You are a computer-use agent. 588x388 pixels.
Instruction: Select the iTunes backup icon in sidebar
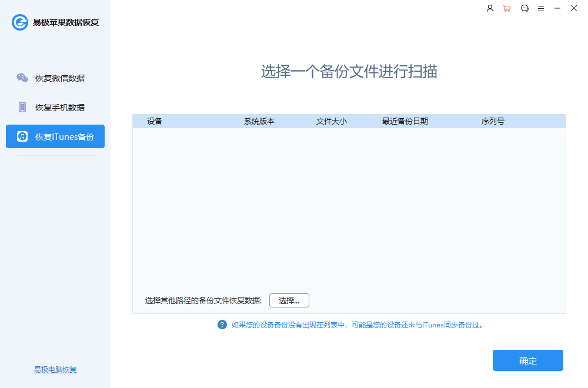coord(22,136)
